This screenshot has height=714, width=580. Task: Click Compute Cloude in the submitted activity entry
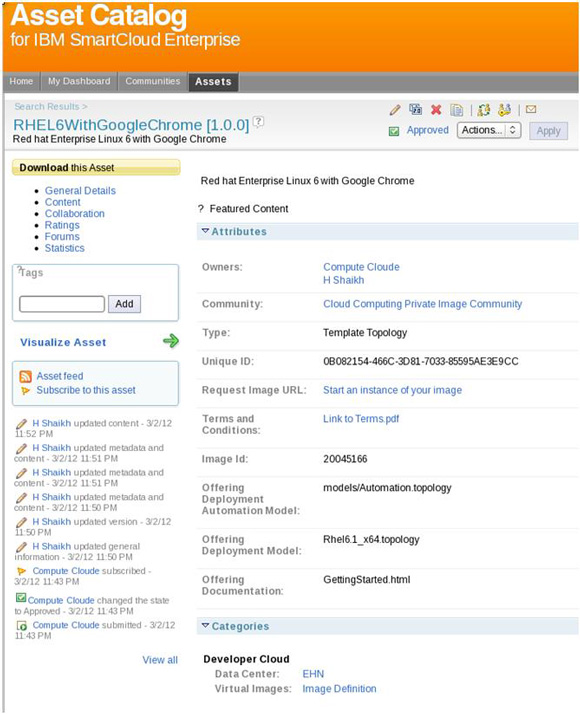click(x=66, y=625)
